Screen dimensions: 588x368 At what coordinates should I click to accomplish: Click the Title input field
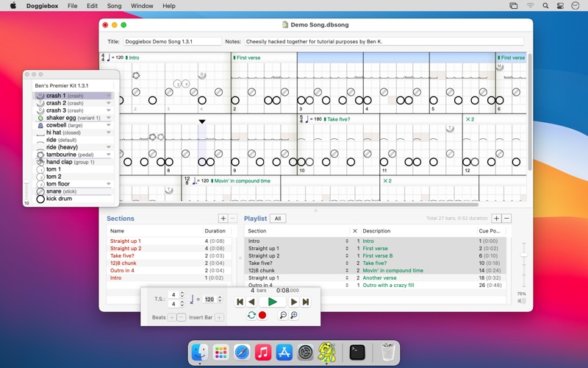[x=173, y=42]
